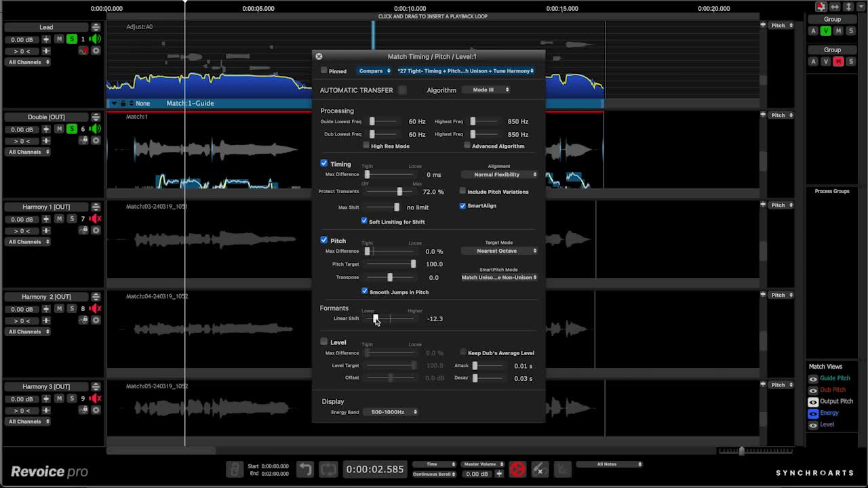Uncheck Smooth Jumps in Pitch
Screen dimensions: 868x488
click(364, 291)
